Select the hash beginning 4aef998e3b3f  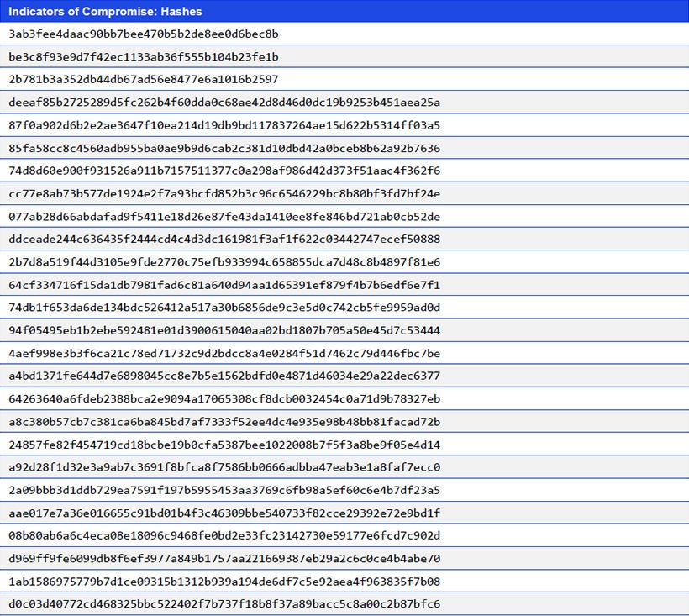tap(224, 353)
